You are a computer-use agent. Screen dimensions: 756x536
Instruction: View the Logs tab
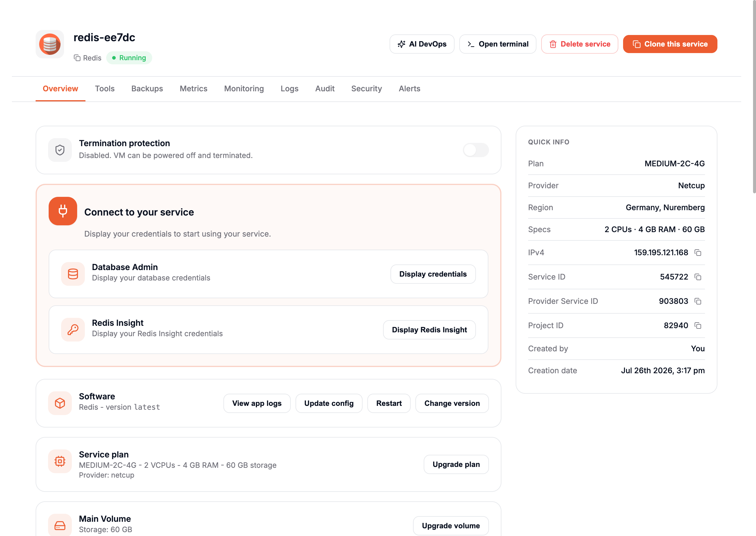[x=290, y=89]
